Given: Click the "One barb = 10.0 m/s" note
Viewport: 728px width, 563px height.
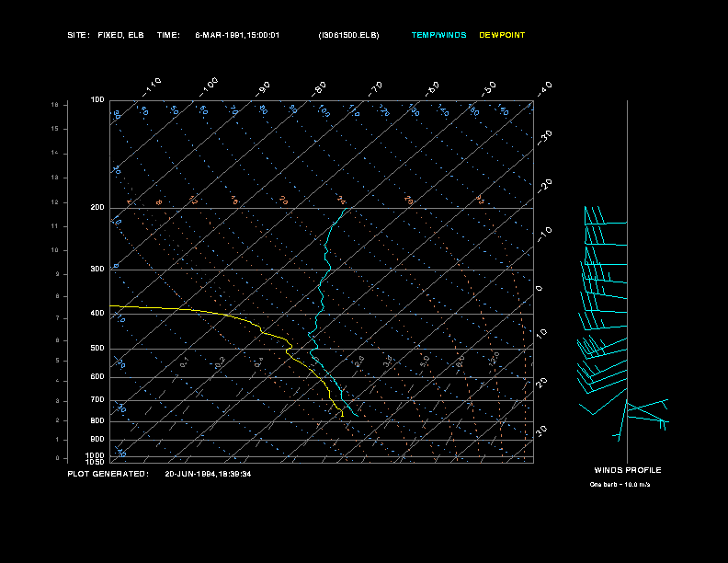Looking at the screenshot, I should coord(620,485).
